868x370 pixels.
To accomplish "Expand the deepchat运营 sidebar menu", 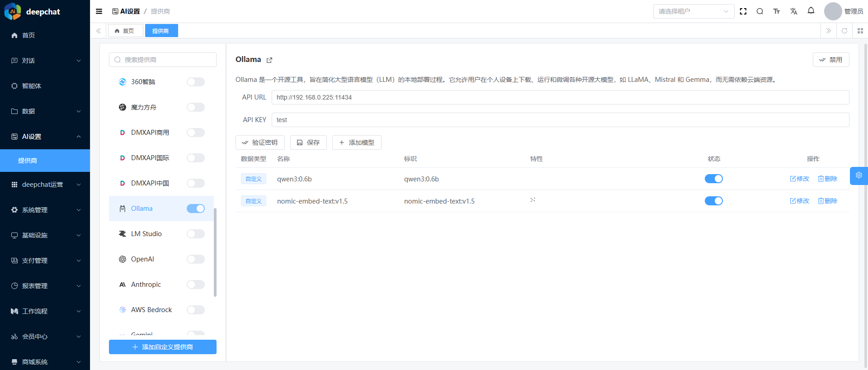I will [45, 185].
